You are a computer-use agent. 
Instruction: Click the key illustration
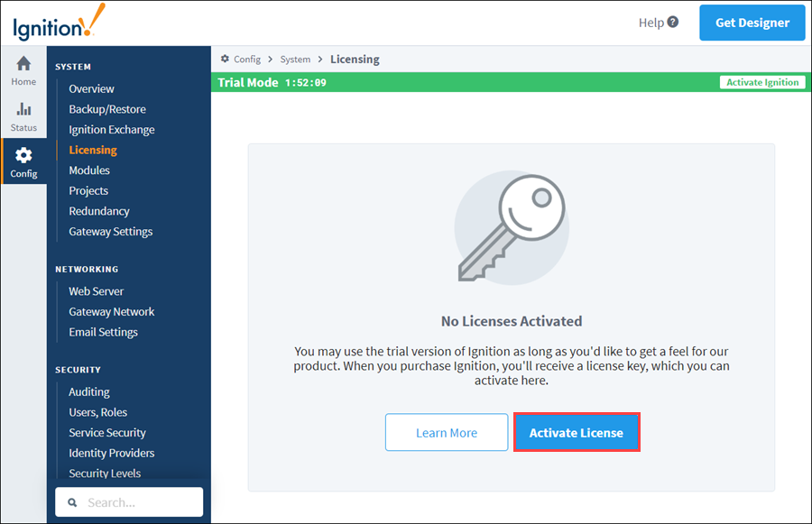point(512,228)
